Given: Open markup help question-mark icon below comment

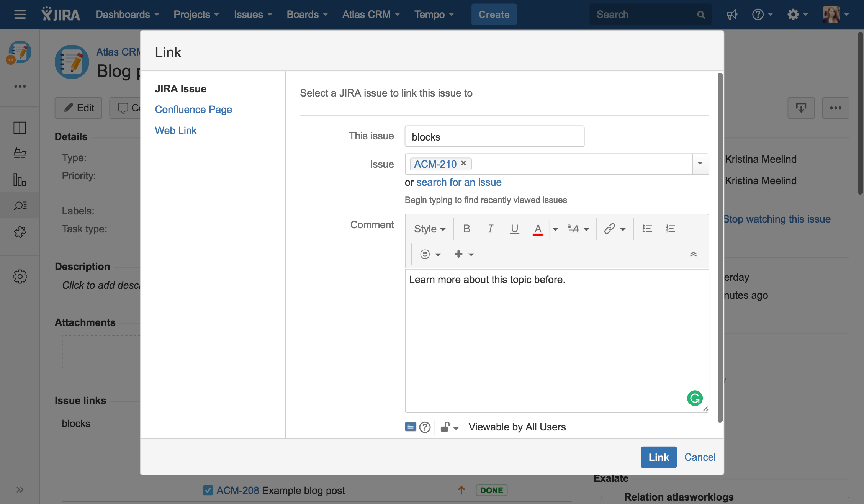Looking at the screenshot, I should [425, 427].
